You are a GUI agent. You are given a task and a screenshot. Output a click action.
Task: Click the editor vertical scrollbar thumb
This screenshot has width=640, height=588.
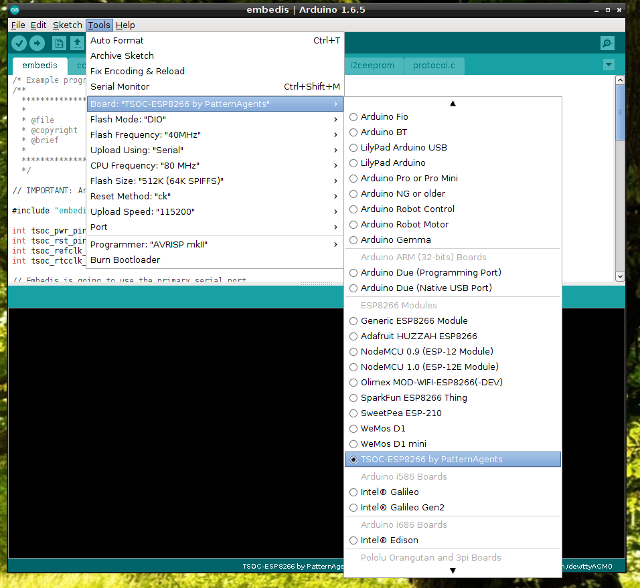click(620, 113)
